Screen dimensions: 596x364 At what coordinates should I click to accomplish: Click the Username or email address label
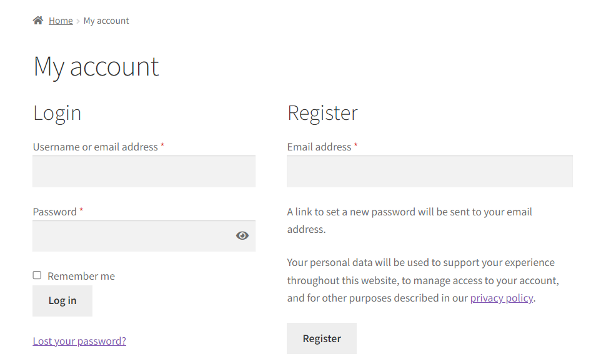pos(95,147)
